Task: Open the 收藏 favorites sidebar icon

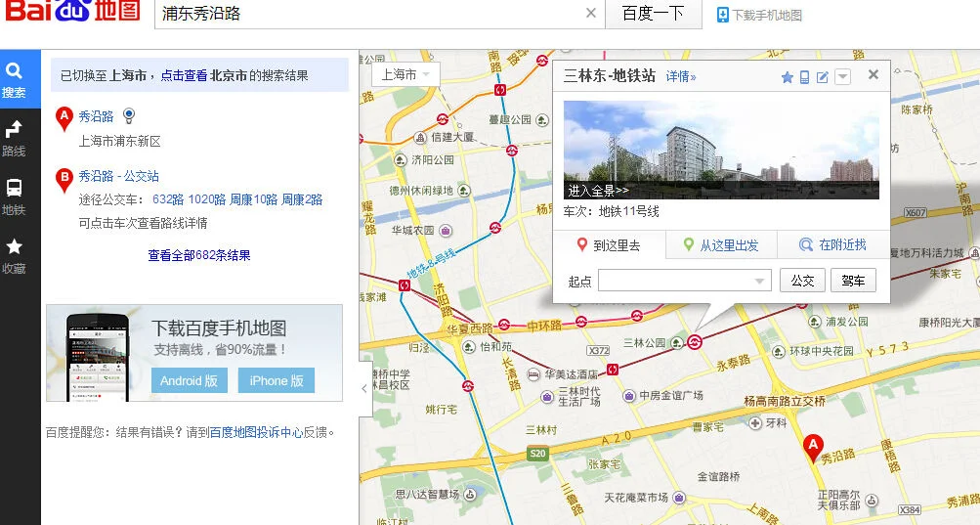Action: coord(14,256)
